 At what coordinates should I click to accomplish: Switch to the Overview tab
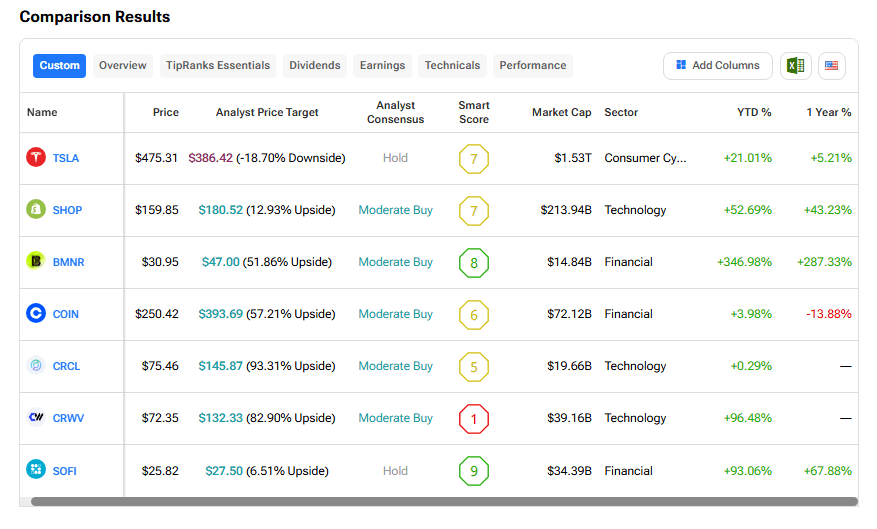pos(122,65)
